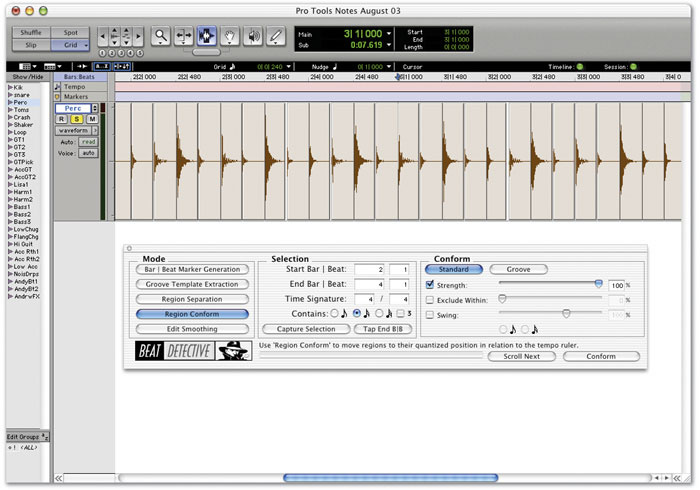Select Groove Template Extraction mode
This screenshot has height=490, width=700.
(x=192, y=284)
